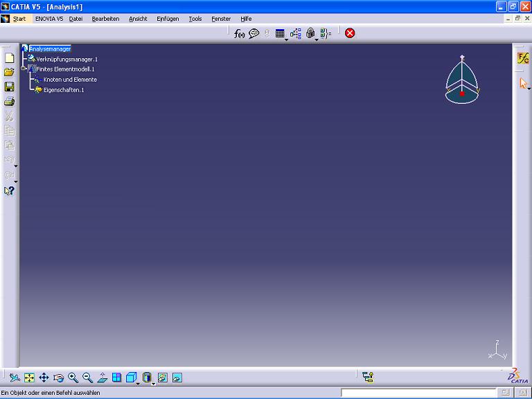Image resolution: width=532 pixels, height=399 pixels.
Task: Click Fit All In icon
Action: tap(30, 378)
